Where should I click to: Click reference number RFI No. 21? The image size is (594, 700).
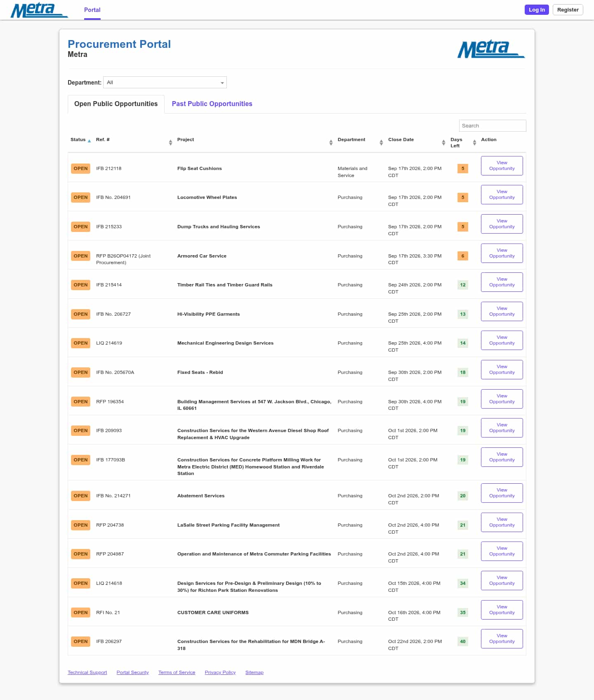coord(108,612)
